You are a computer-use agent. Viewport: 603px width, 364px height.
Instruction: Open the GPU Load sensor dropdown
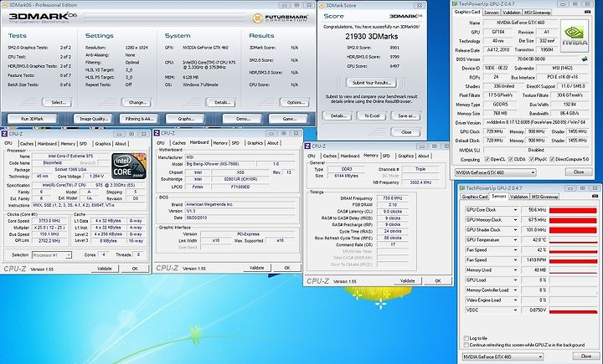515,280
